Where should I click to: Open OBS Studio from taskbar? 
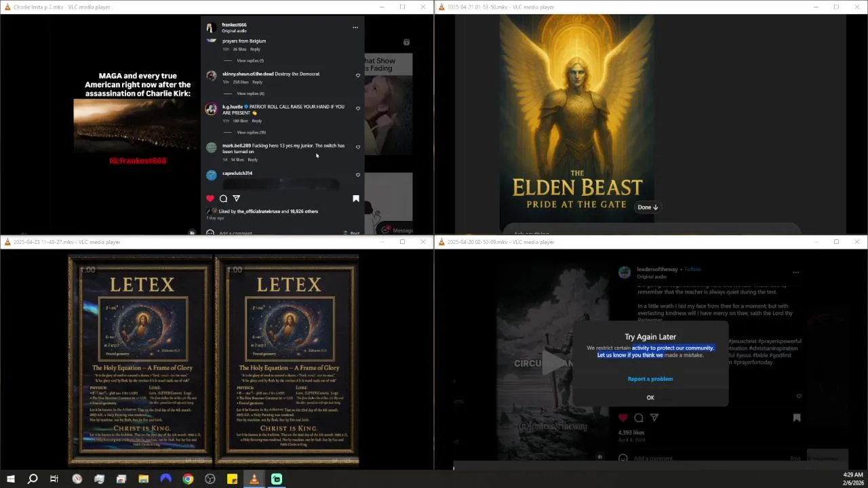(210, 479)
